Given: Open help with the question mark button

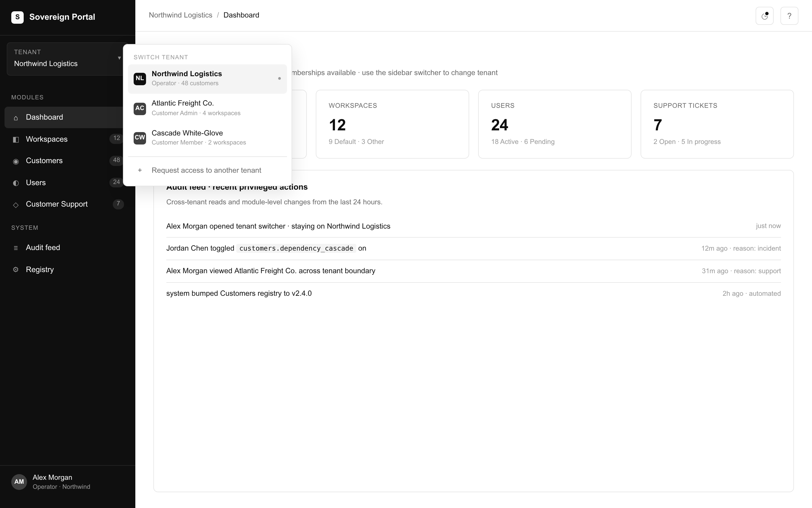Looking at the screenshot, I should tap(789, 16).
